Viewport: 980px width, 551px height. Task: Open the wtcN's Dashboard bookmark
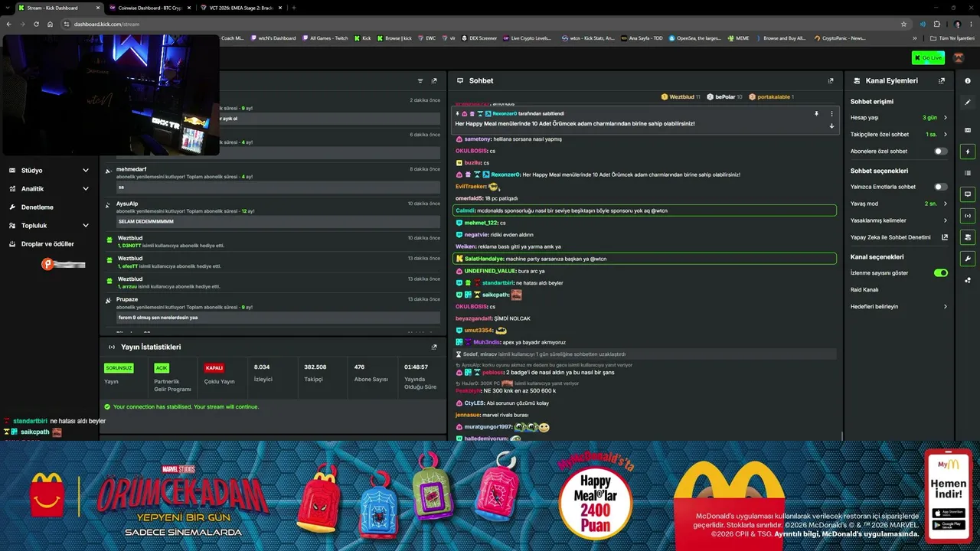(x=273, y=37)
